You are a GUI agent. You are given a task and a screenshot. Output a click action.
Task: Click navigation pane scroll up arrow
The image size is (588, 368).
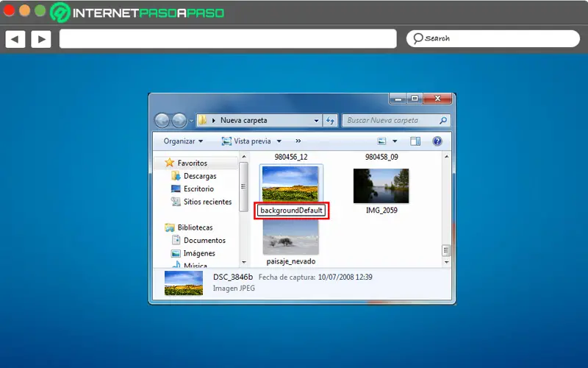pos(244,157)
